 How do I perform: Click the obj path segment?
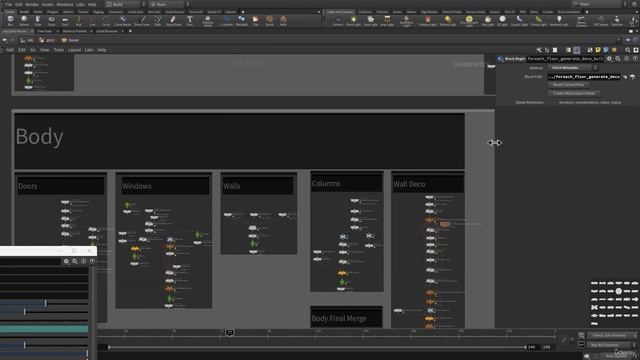tap(27, 40)
